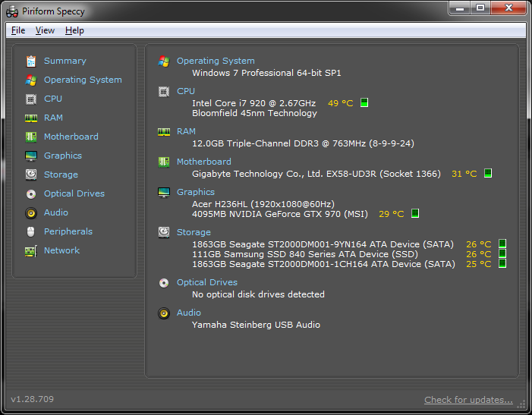Select Storage in the sidebar
532x415 pixels.
click(61, 175)
